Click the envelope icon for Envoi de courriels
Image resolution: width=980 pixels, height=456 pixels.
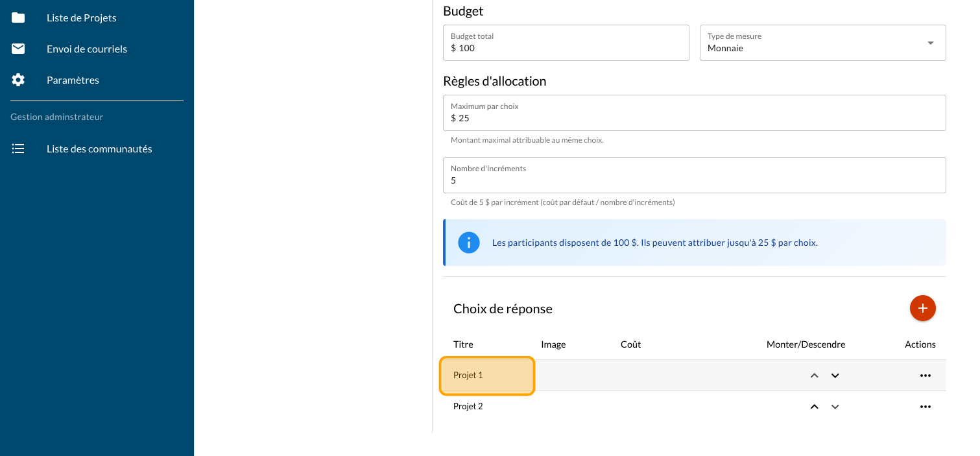(18, 49)
